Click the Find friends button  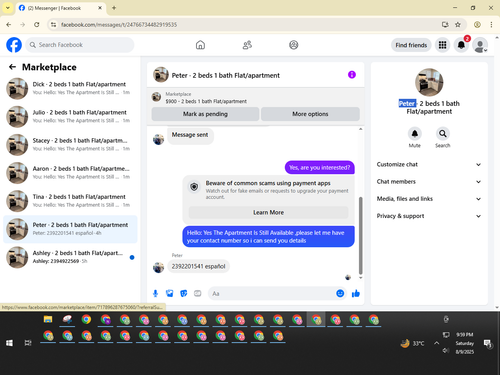click(x=411, y=45)
